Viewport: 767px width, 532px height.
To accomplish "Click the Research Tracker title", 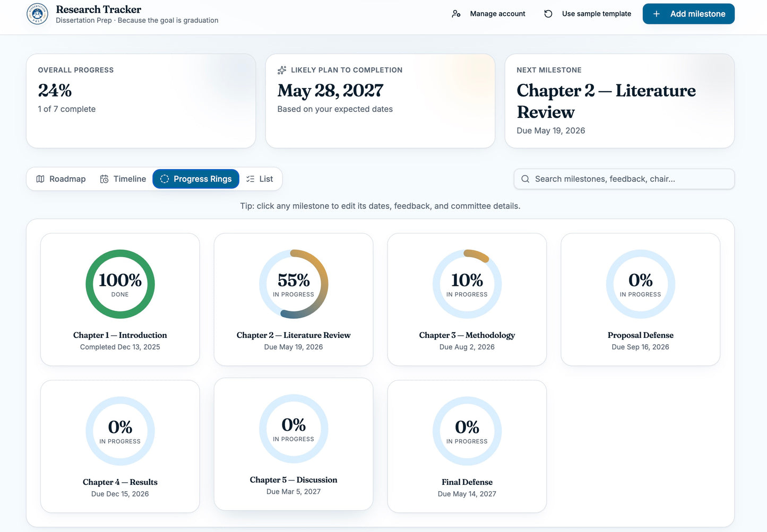I will [99, 10].
